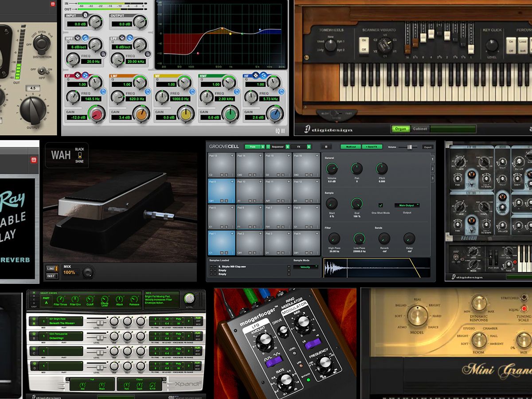This screenshot has width=532, height=399.
Task: Trigger GrooveCell Pad 6
Action: coord(250,217)
